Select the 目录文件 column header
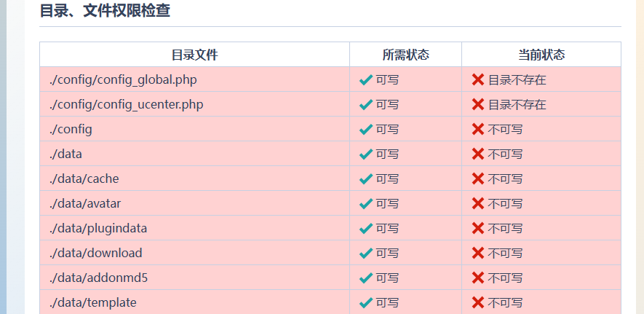This screenshot has width=644, height=314. click(195, 55)
